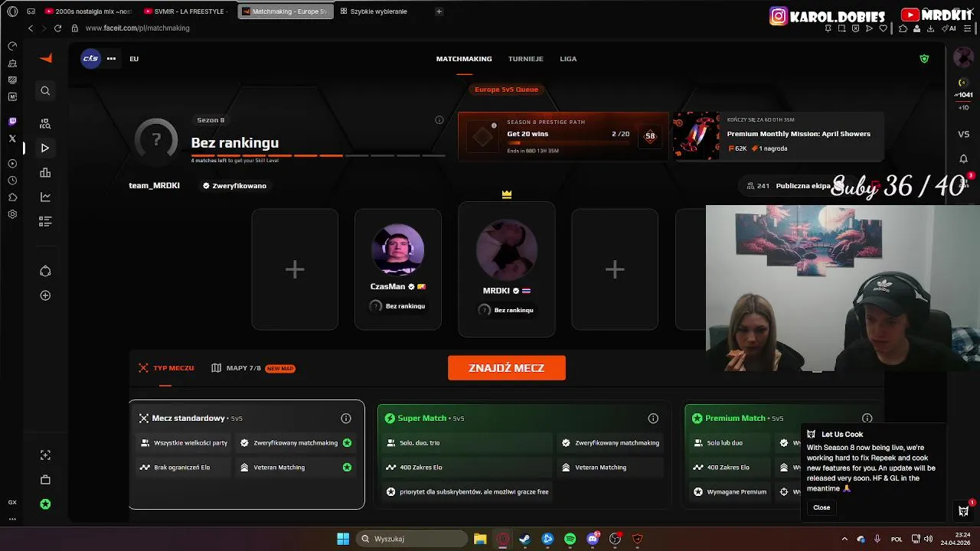Open the inventory briefcase sidebar icon
This screenshot has height=551, width=980.
click(x=45, y=479)
